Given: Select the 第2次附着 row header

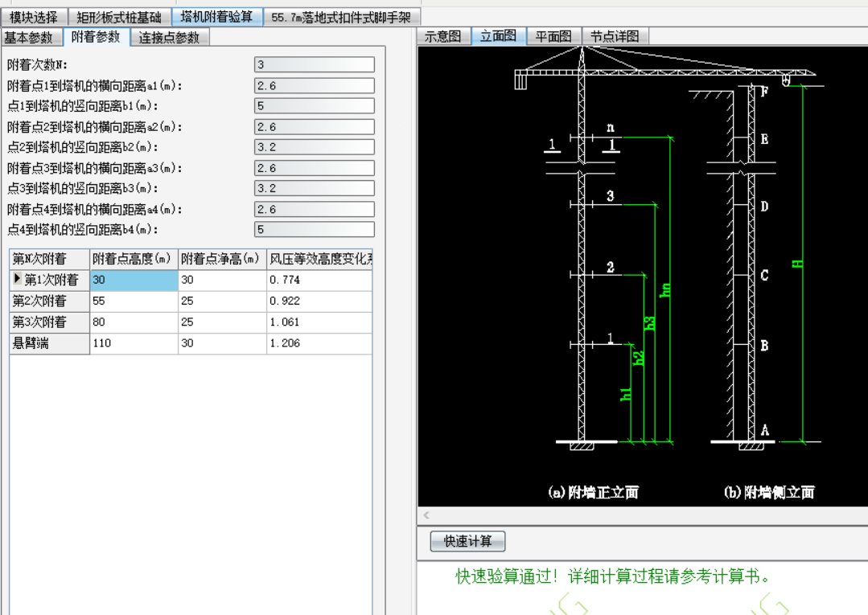Looking at the screenshot, I should coord(50,301).
